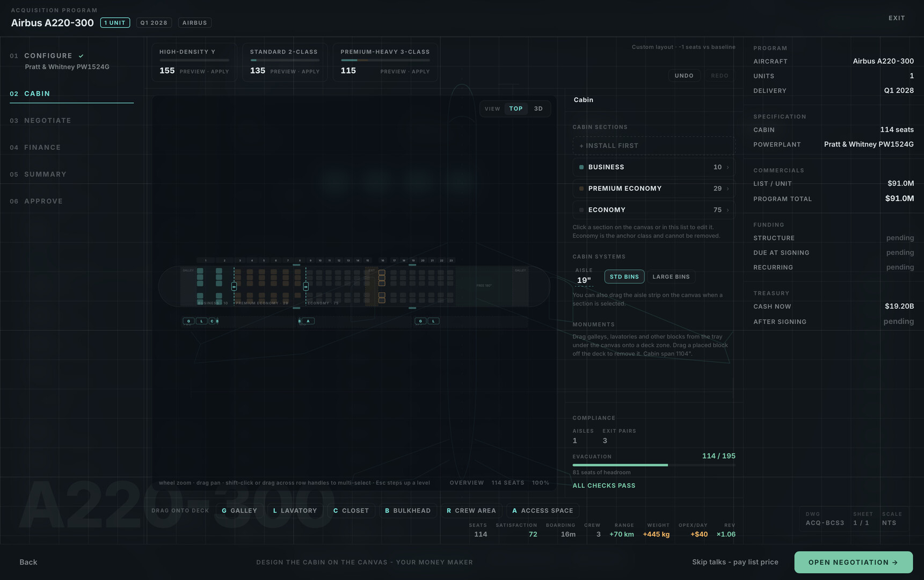Expand the Premium Economy section chevron

(x=728, y=189)
